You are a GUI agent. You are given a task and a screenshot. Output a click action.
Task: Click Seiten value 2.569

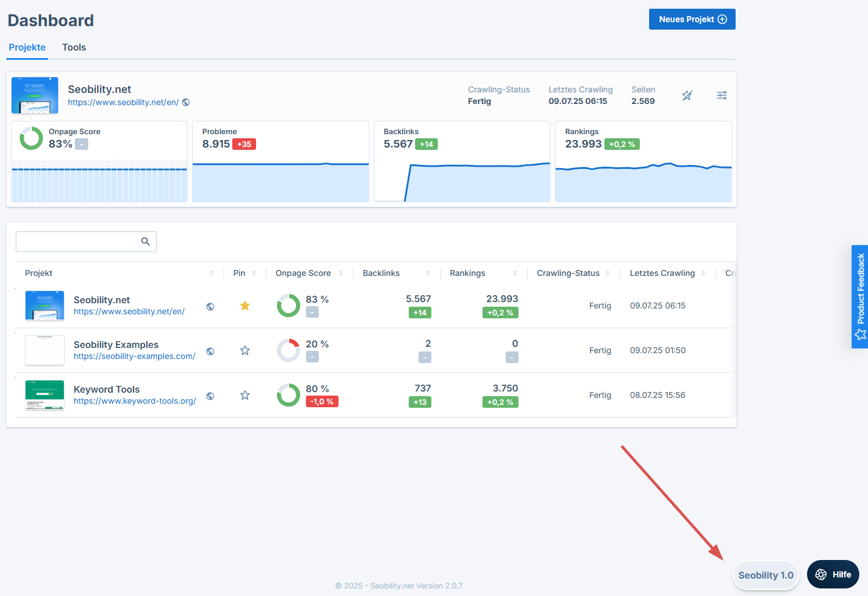click(x=643, y=101)
